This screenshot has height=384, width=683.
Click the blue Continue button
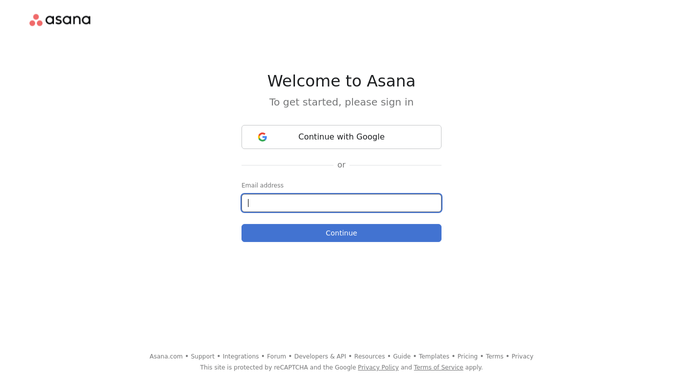[342, 233]
